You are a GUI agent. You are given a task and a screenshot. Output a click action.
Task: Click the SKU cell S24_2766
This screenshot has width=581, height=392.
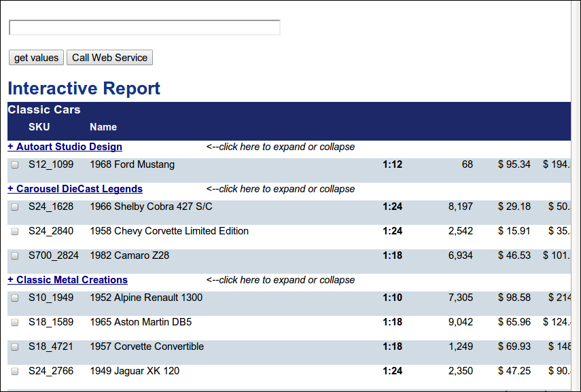(x=51, y=371)
